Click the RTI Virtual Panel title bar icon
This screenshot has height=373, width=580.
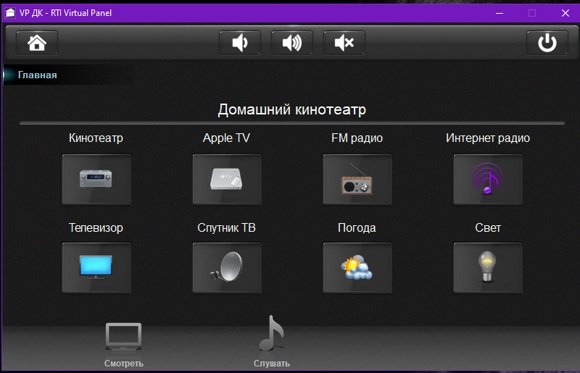click(10, 13)
